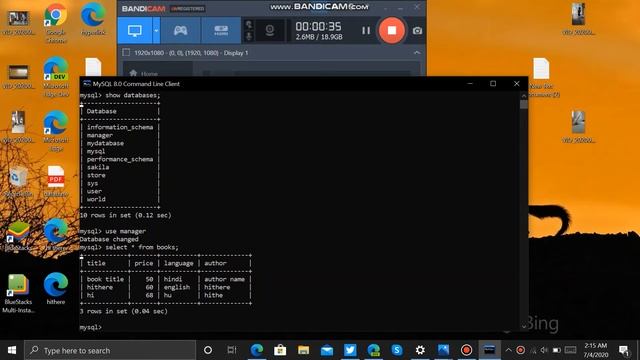Open Cortana circle on taskbar

[208, 350]
